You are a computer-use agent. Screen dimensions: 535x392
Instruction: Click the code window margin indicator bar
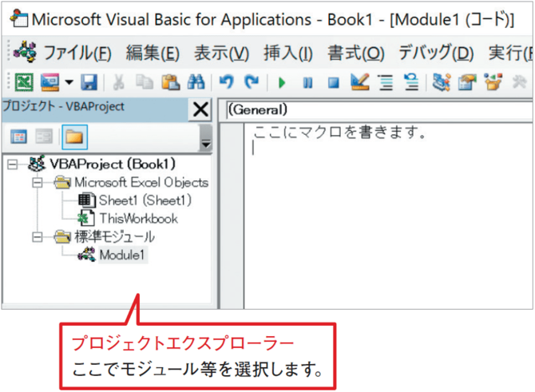pos(232,216)
